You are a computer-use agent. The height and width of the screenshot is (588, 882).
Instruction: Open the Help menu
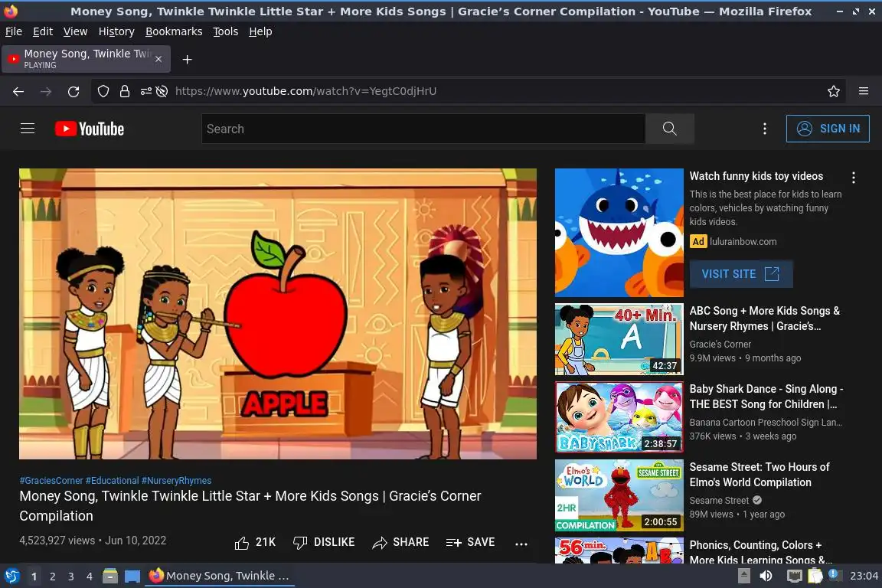260,31
